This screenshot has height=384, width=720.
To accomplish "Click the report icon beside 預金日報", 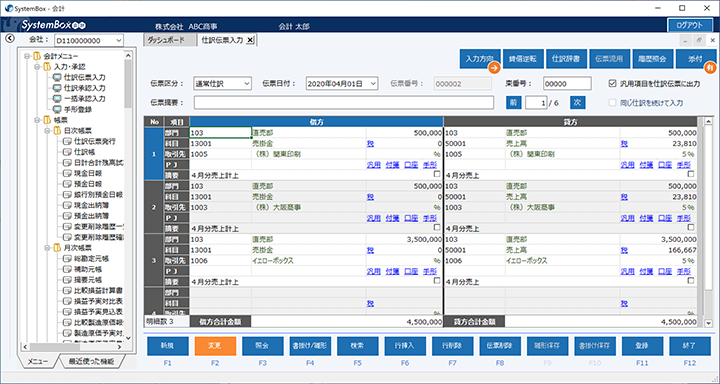I will [67, 184].
